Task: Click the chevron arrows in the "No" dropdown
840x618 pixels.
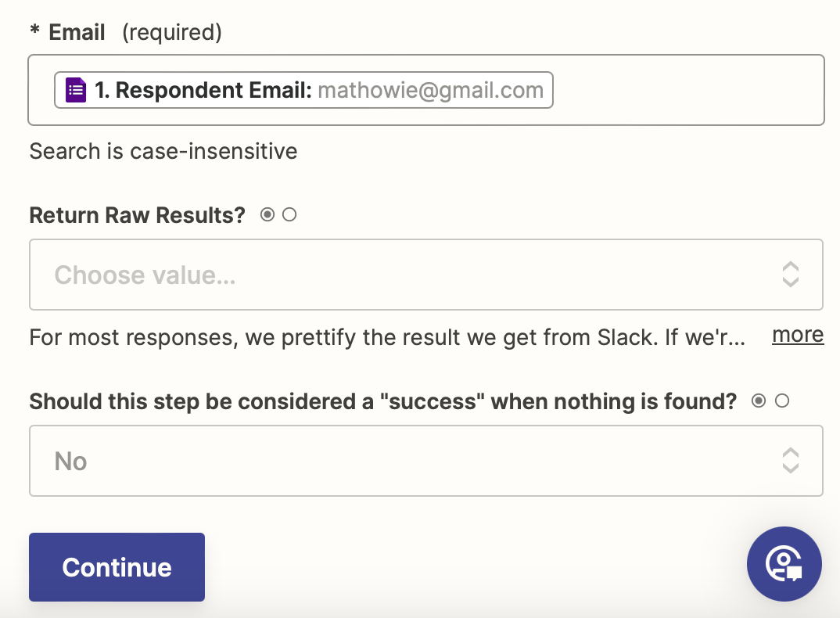Action: click(x=790, y=461)
